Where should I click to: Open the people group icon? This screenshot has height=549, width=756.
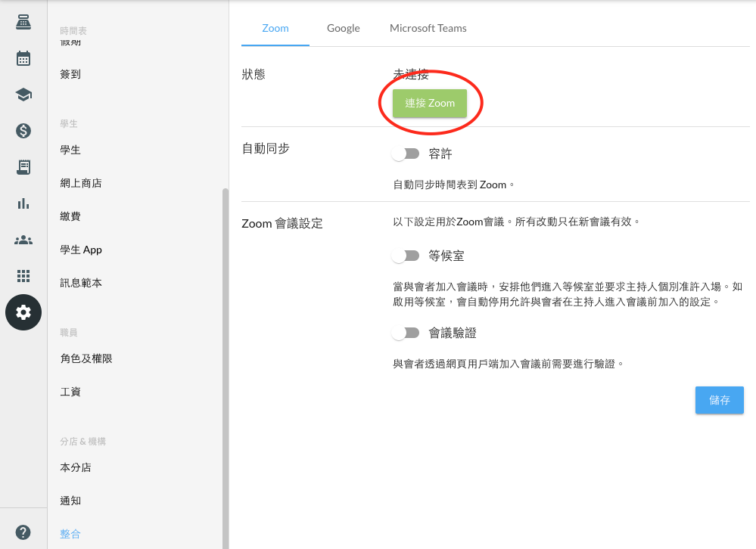coord(23,240)
